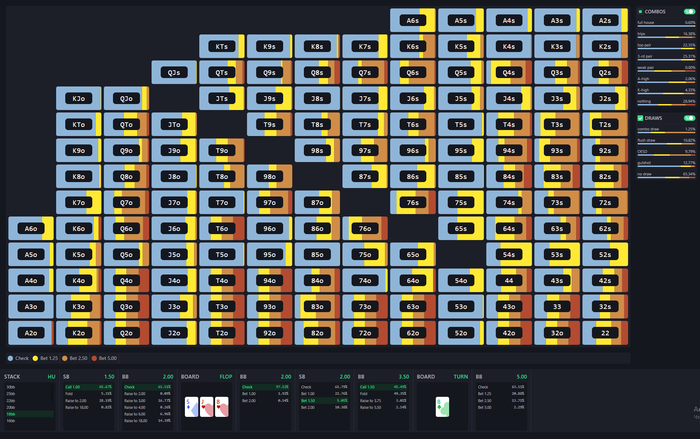700x439 pixels.
Task: Select the T9s hand cell
Action: click(x=269, y=125)
